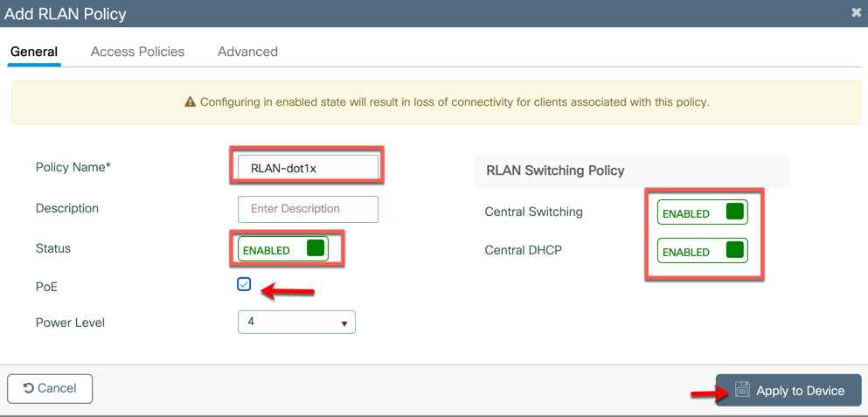Click the Policy Name input field
Screen dimensions: 868x417
[308, 169]
